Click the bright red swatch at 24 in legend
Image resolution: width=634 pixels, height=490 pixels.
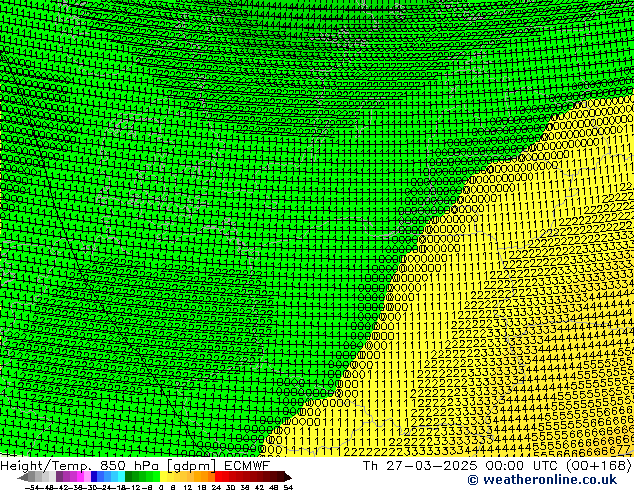tap(218, 477)
